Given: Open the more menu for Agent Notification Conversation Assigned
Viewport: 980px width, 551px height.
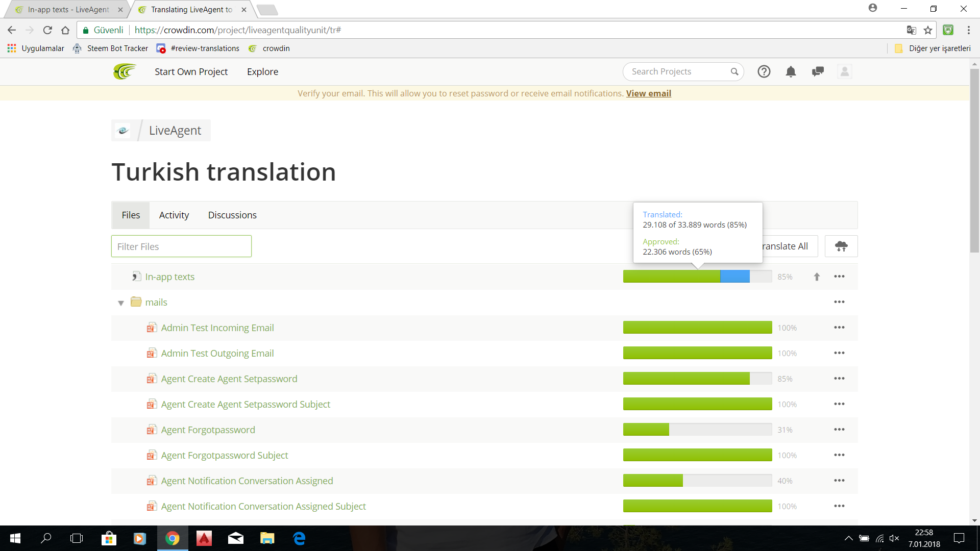Looking at the screenshot, I should [839, 481].
